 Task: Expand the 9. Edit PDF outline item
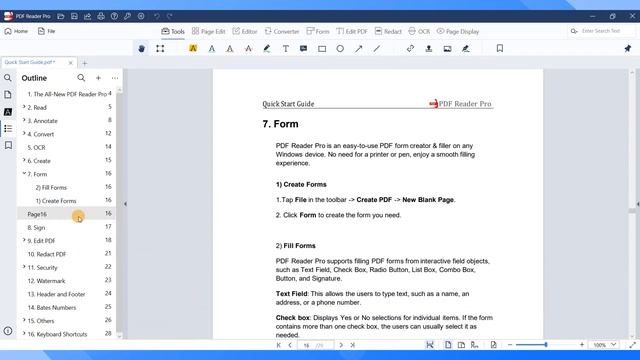tap(24, 240)
